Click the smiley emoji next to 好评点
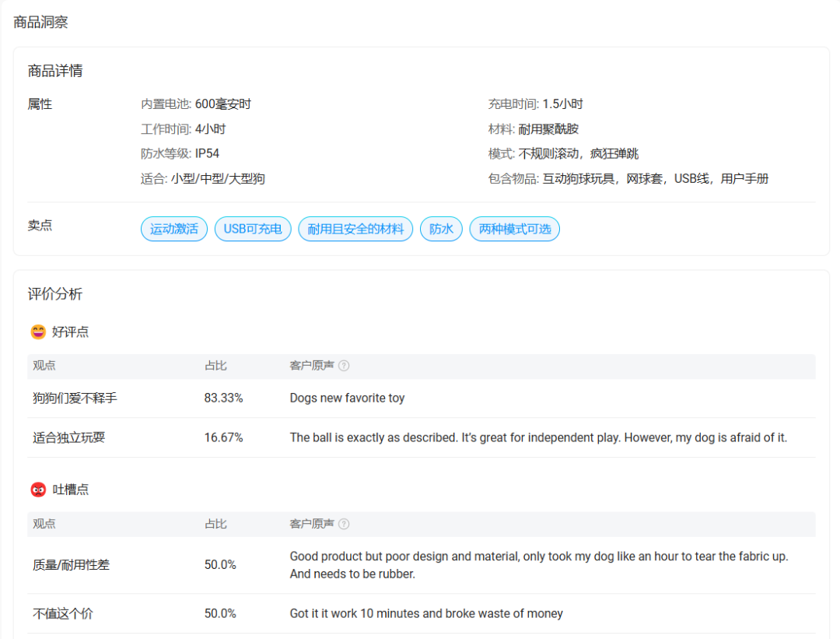This screenshot has width=840, height=639. click(x=38, y=332)
